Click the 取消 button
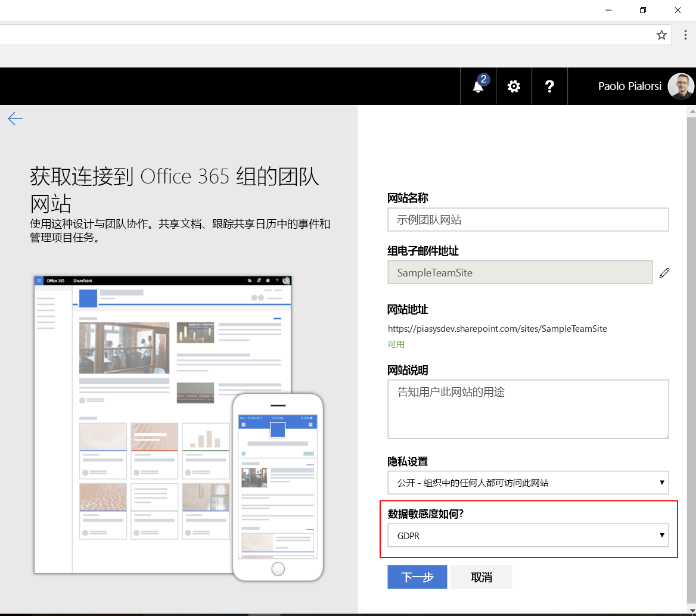 [x=480, y=577]
